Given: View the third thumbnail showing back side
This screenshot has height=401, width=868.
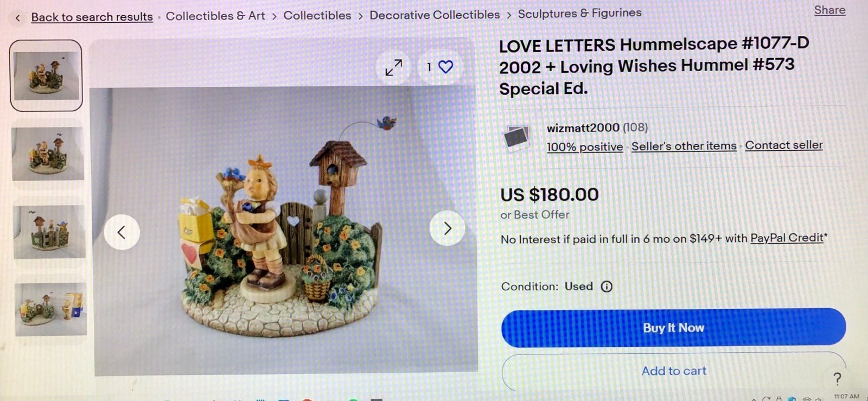Looking at the screenshot, I should [49, 232].
